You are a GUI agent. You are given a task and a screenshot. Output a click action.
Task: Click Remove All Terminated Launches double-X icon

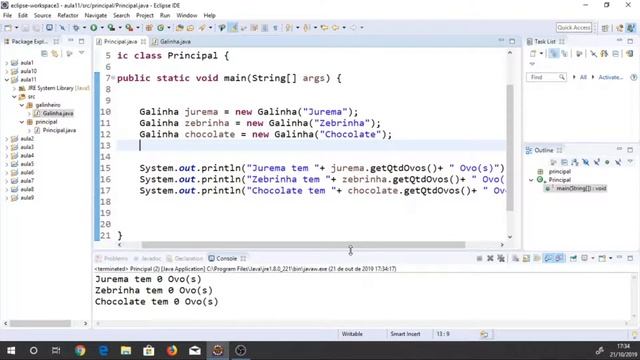click(501, 258)
